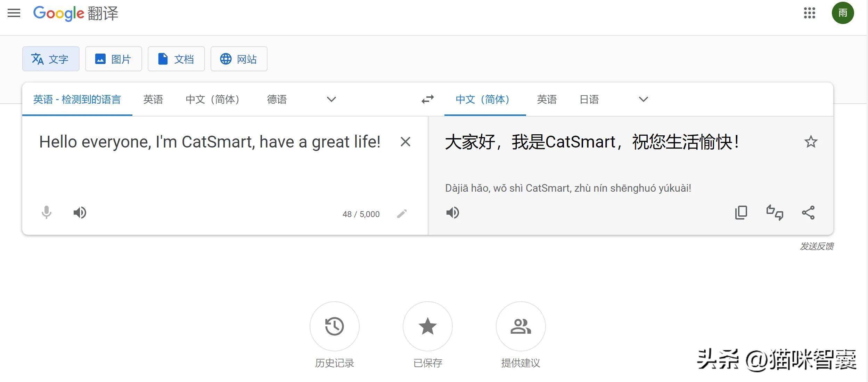Click the 发送反馈 feedback link
This screenshot has height=382, width=868.
click(817, 246)
